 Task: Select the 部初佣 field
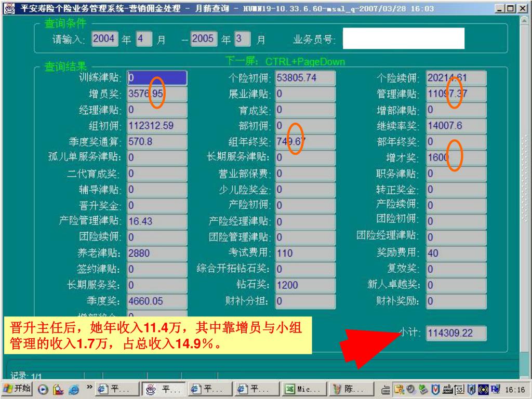click(x=305, y=126)
